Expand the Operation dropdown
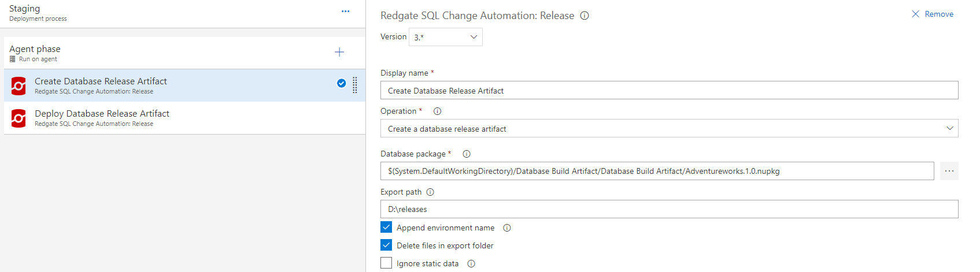 [x=669, y=128]
